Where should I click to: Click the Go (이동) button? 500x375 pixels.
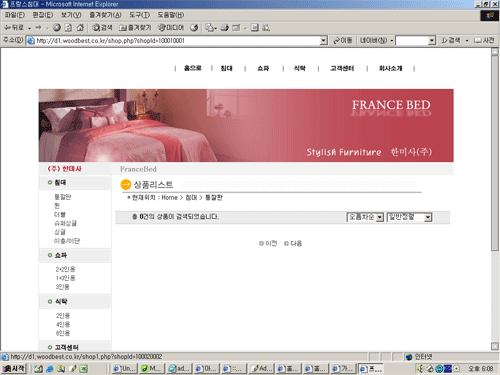click(343, 41)
